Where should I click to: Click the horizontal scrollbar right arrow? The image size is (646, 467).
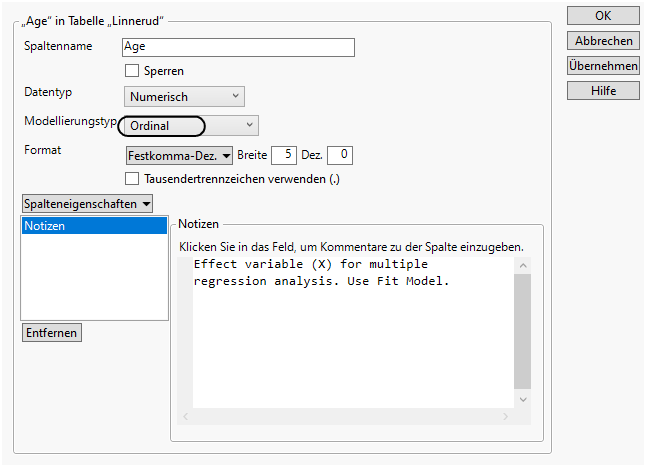coord(509,416)
